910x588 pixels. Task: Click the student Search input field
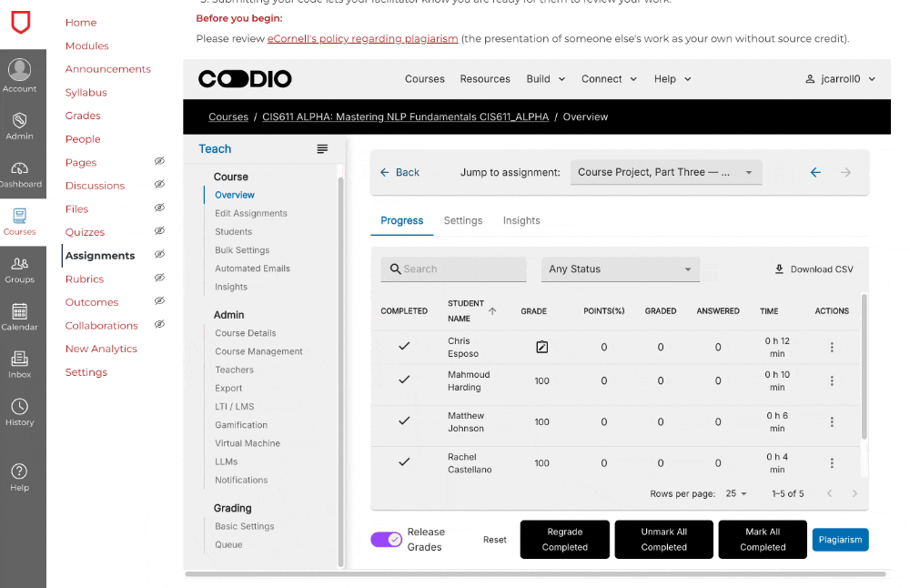(x=453, y=269)
